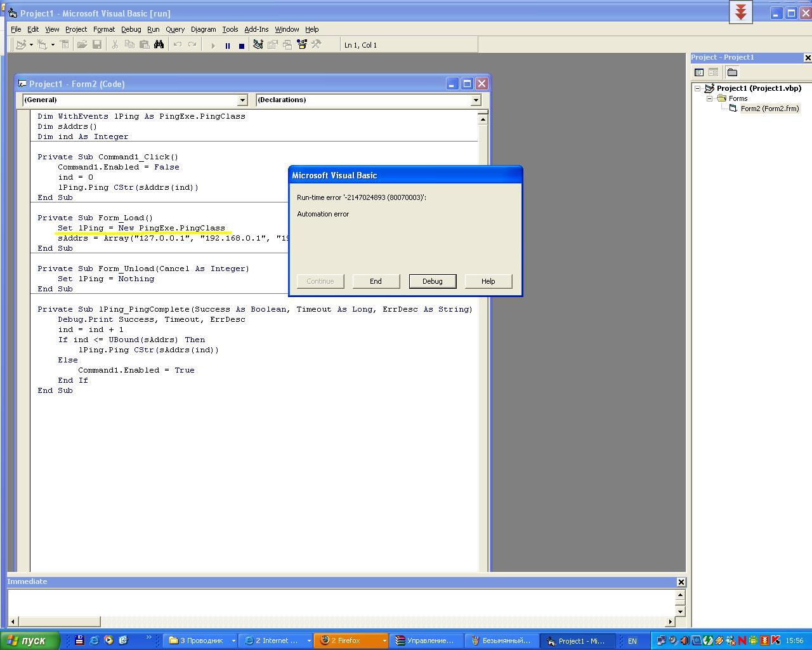This screenshot has width=812, height=650.
Task: Select Form2 (Form2.frm) in project tree
Action: coord(769,109)
